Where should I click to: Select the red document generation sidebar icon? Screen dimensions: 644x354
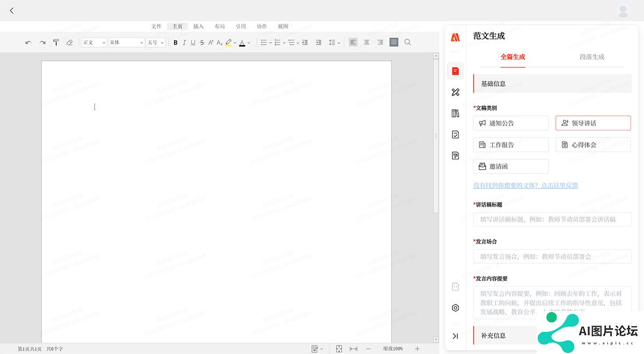click(x=455, y=71)
